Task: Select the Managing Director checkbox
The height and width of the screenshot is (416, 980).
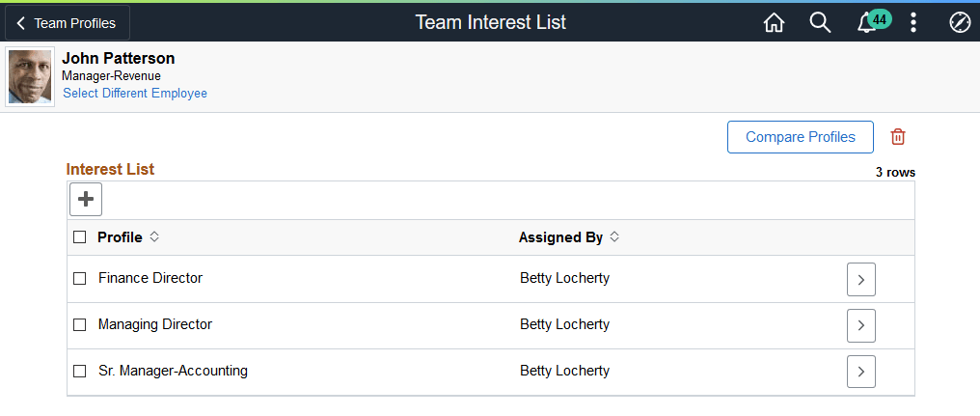Action: tap(80, 325)
